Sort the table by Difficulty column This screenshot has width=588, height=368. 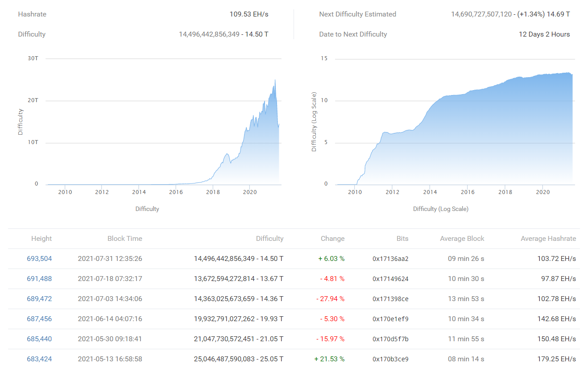(x=269, y=238)
